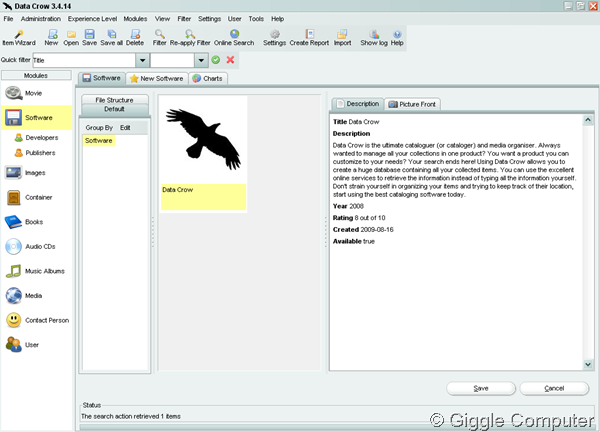The width and height of the screenshot is (600, 432).
Task: Select the Media module
Action: (x=36, y=295)
